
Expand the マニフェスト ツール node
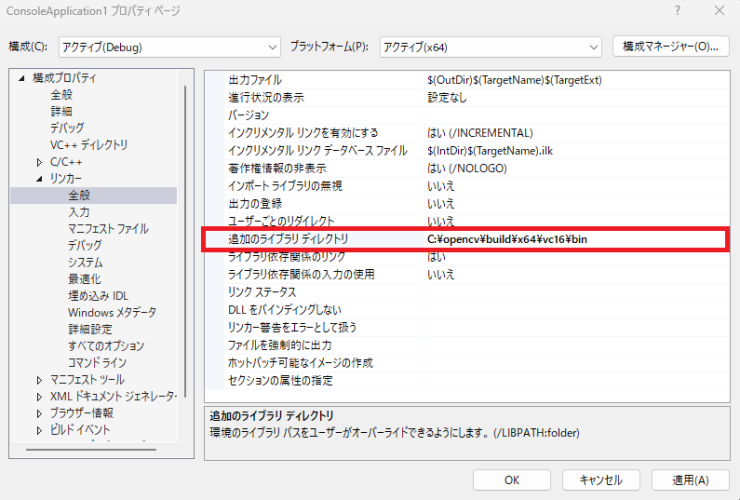tap(40, 380)
